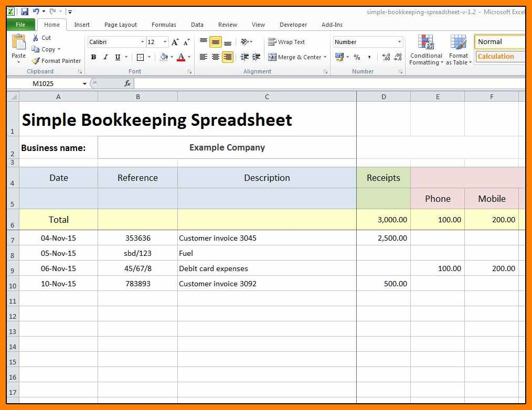Click the font color red A swatch
The height and width of the screenshot is (410, 532).
(181, 57)
